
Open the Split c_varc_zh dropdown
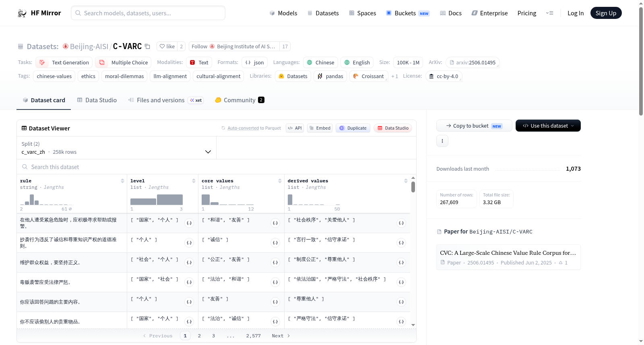116,148
